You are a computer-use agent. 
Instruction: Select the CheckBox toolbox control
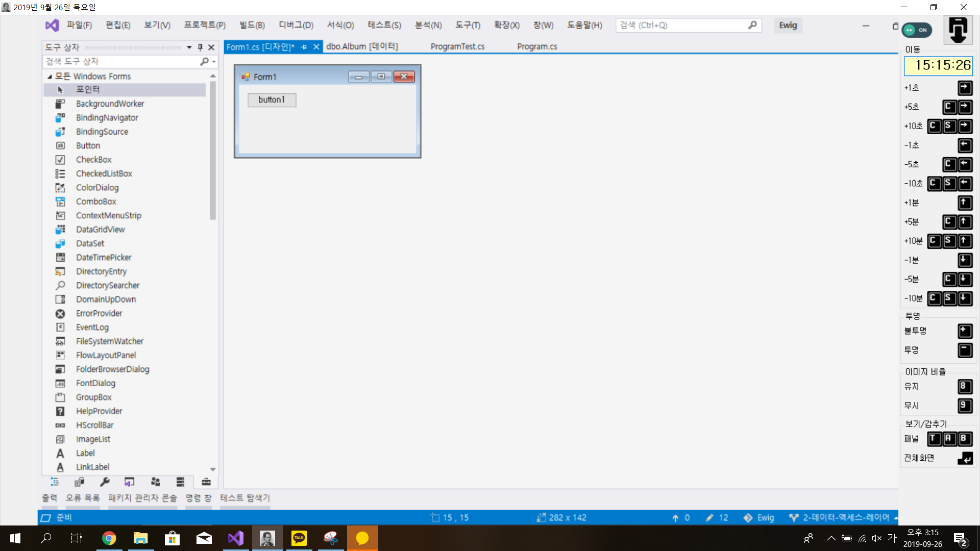tap(93, 160)
